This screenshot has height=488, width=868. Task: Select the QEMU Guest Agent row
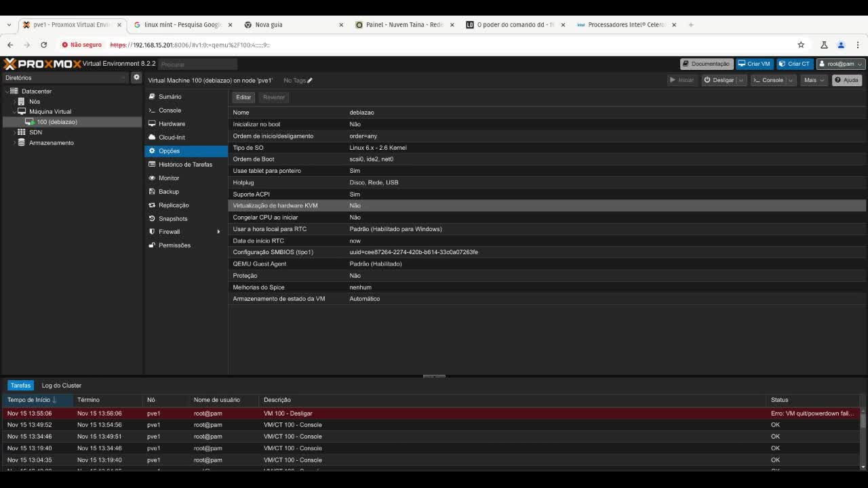click(x=547, y=264)
